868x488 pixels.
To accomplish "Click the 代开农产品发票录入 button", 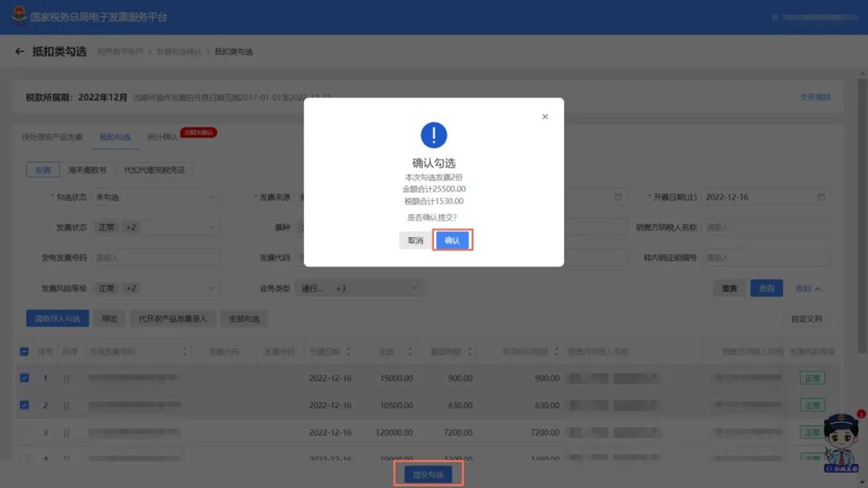I will coord(173,318).
